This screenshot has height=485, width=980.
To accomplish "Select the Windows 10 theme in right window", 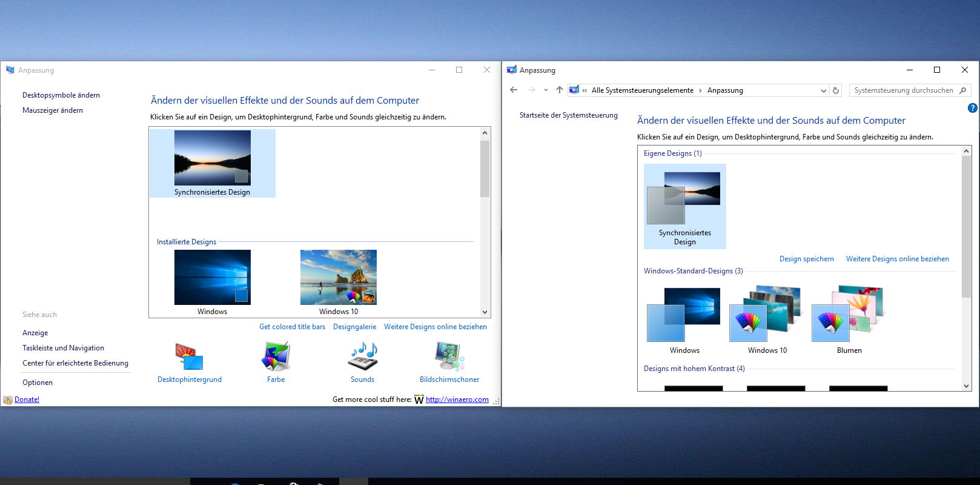I will pyautogui.click(x=767, y=320).
